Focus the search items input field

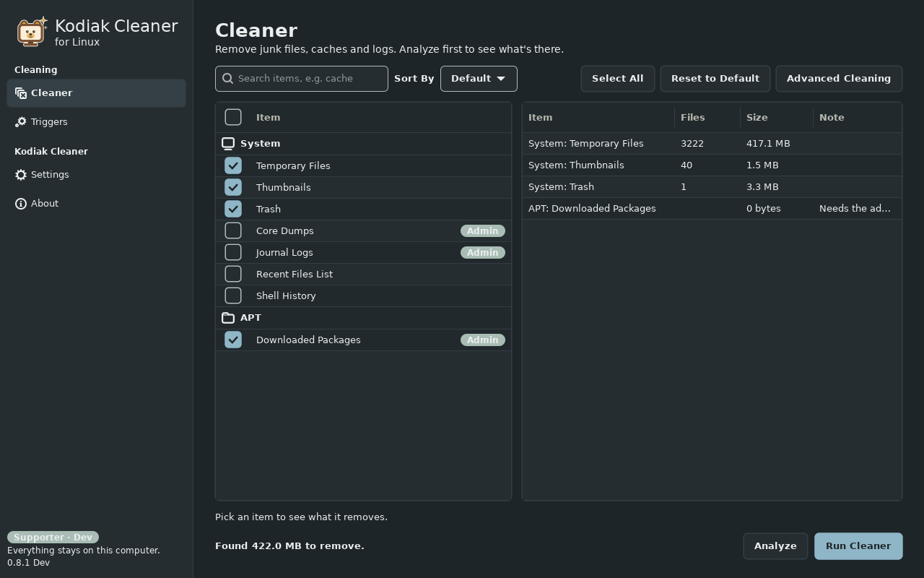302,79
